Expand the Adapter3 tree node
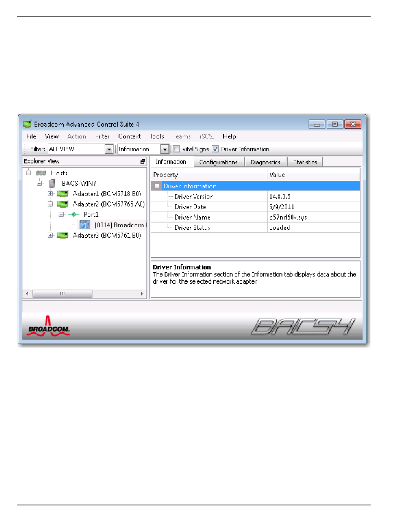Screen dimensions: 401x532 pos(50,235)
